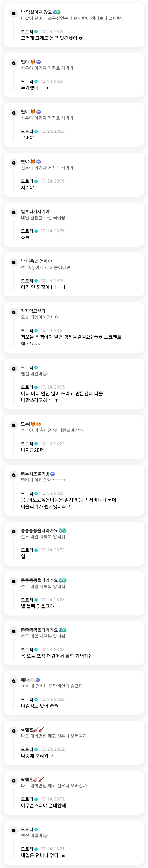
Task: Click the quoted message 오늘 티엠아이업나여
Action: tap(40, 317)
